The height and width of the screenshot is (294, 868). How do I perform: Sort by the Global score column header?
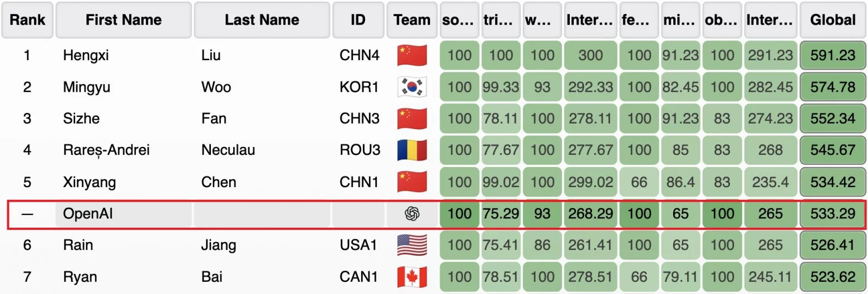(833, 20)
